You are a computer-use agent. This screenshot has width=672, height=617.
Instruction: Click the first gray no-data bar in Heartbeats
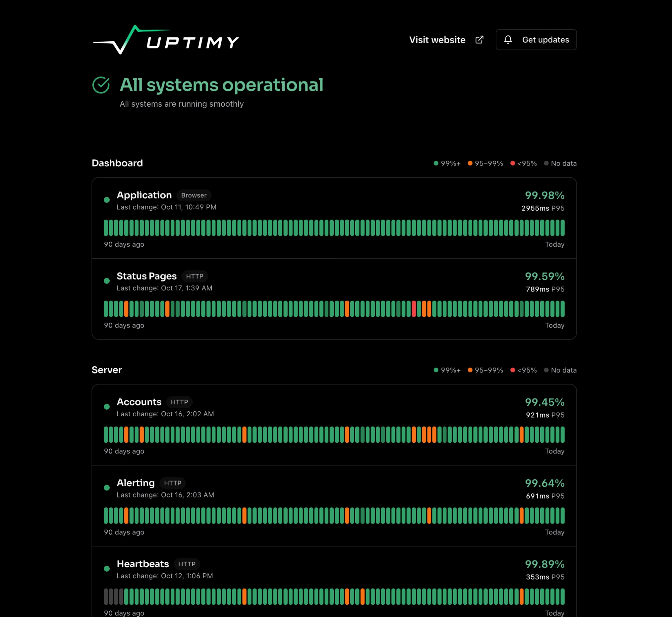[x=106, y=596]
